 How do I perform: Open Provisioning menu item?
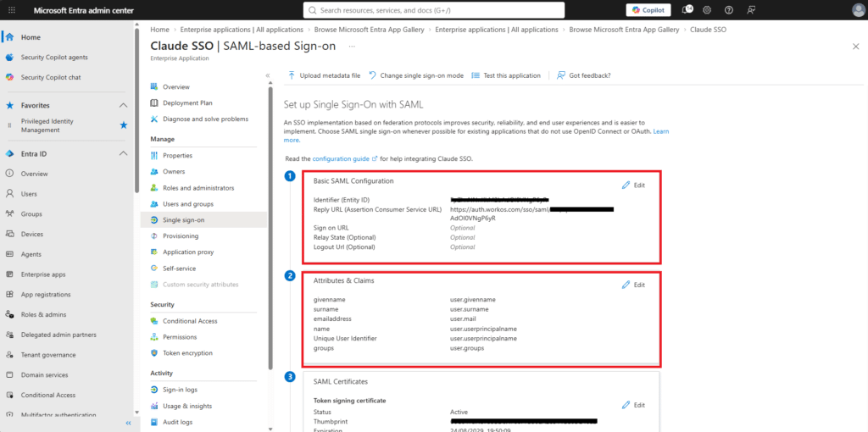181,236
